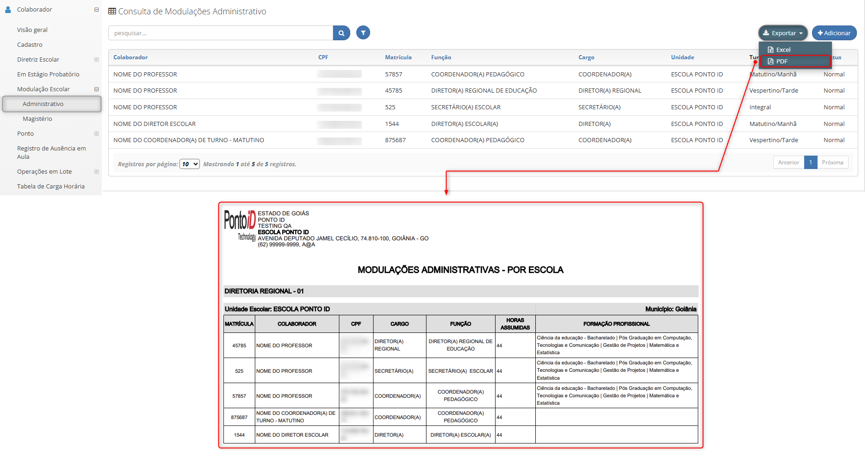Click the Adicionar button
The width and height of the screenshot is (868, 451).
click(x=834, y=33)
